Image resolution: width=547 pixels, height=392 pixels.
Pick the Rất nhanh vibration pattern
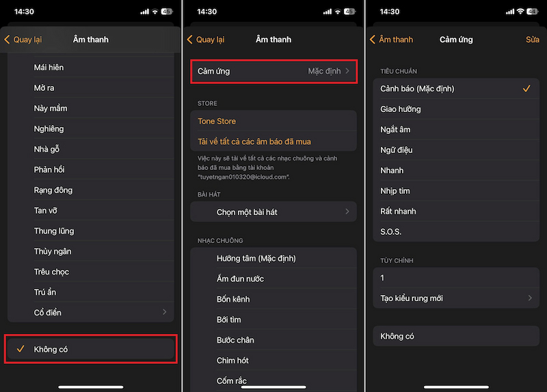tap(399, 211)
